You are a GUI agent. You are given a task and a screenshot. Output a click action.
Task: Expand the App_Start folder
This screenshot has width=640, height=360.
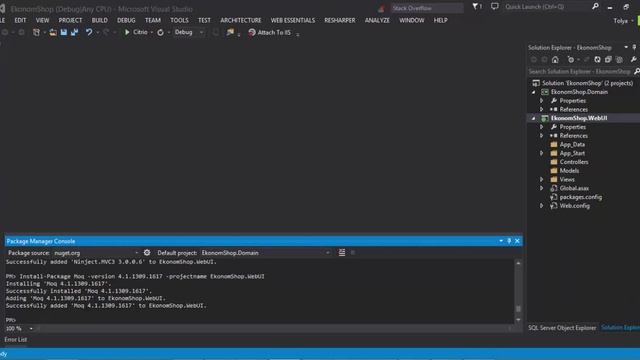point(542,153)
